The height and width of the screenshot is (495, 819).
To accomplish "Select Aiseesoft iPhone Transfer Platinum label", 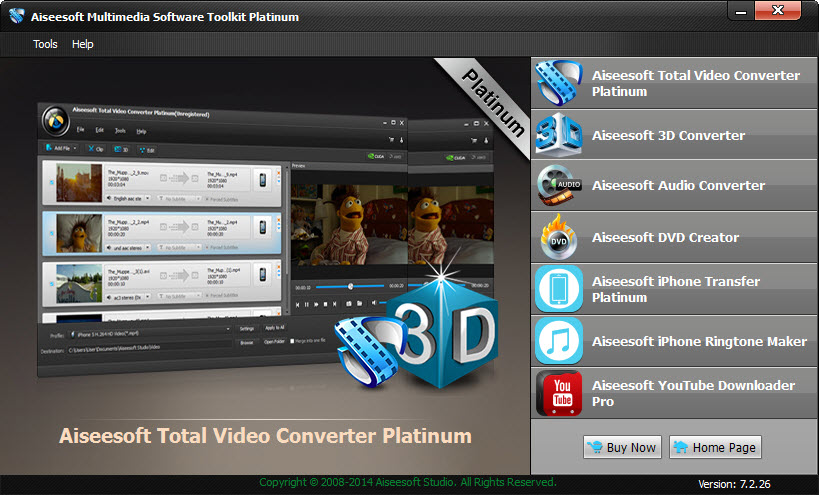I will click(675, 289).
